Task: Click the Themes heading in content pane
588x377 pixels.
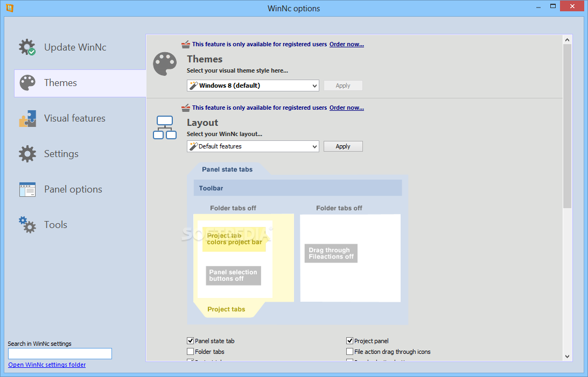Action: tap(205, 59)
